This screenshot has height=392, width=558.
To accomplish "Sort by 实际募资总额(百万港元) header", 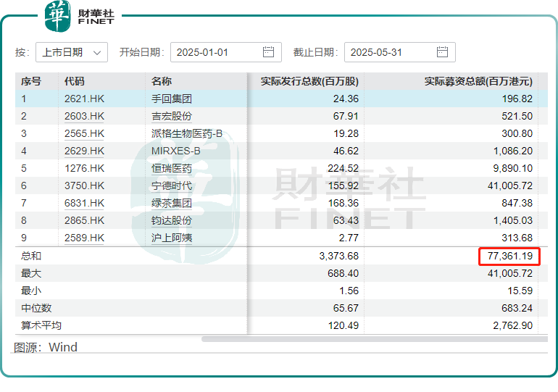I will pyautogui.click(x=478, y=81).
